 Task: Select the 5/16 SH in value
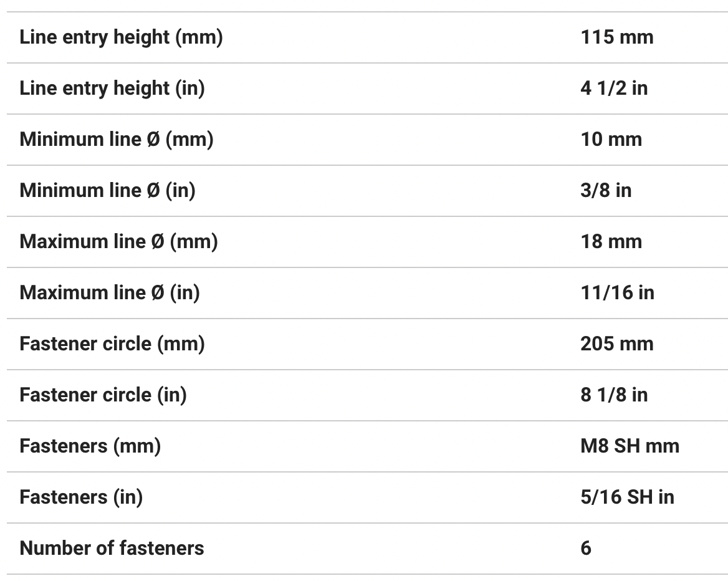[627, 497]
